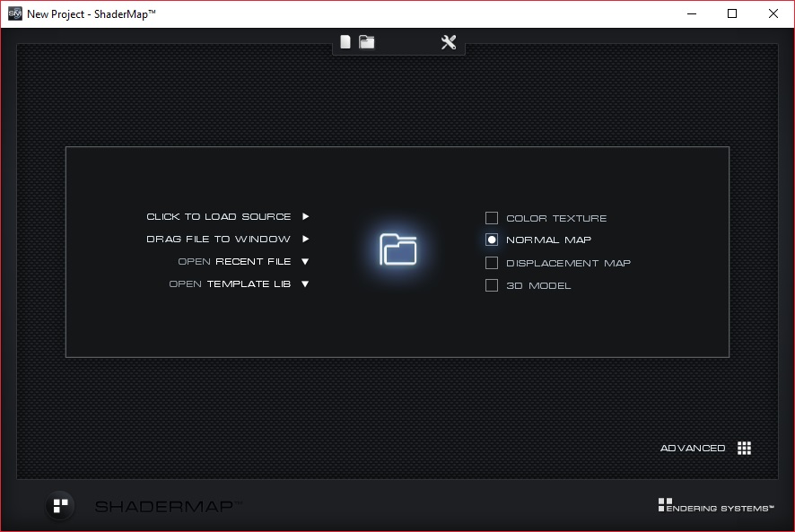The height and width of the screenshot is (532, 795).
Task: Tick the 3D Model checkbox
Action: pos(492,285)
